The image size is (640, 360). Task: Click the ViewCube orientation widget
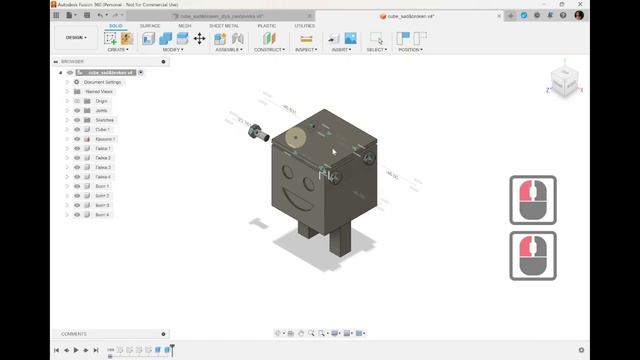(564, 82)
